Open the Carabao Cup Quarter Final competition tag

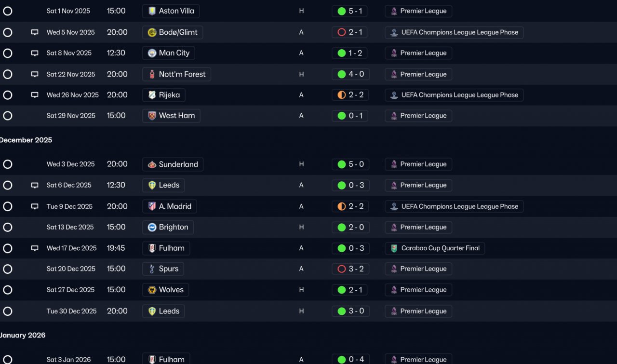point(435,248)
